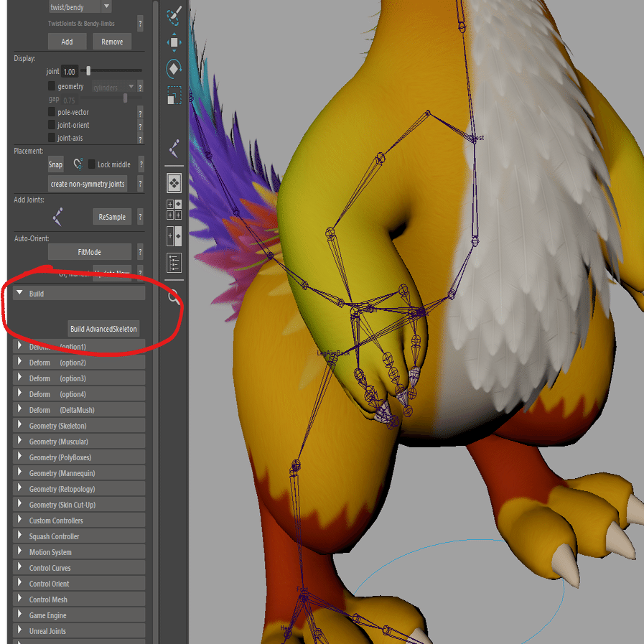
Task: Enable the geometry display checkbox
Action: [52, 86]
